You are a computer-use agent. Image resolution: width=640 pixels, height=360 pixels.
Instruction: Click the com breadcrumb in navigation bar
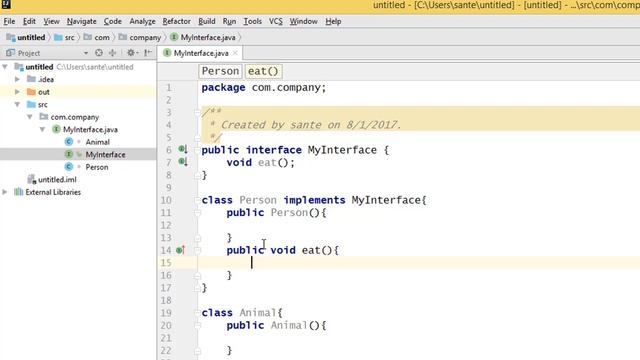pos(97,37)
